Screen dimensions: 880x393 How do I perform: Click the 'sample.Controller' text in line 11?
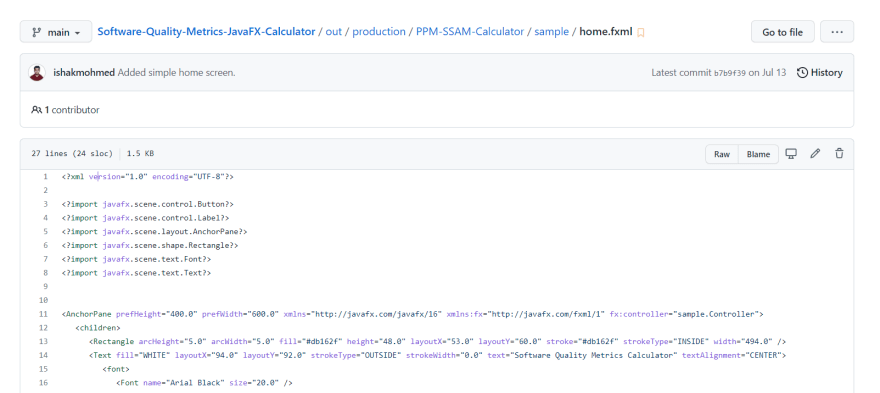tap(716, 314)
